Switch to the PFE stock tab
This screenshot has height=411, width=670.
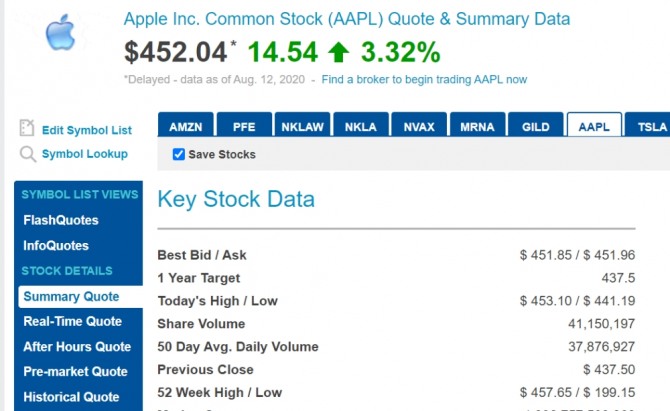tap(244, 127)
